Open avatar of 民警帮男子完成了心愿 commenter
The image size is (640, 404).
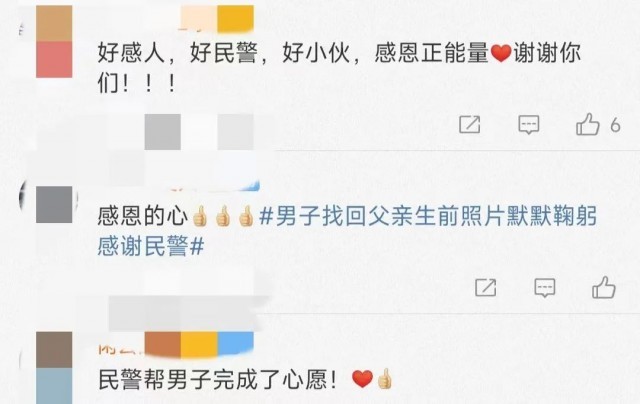[54, 368]
